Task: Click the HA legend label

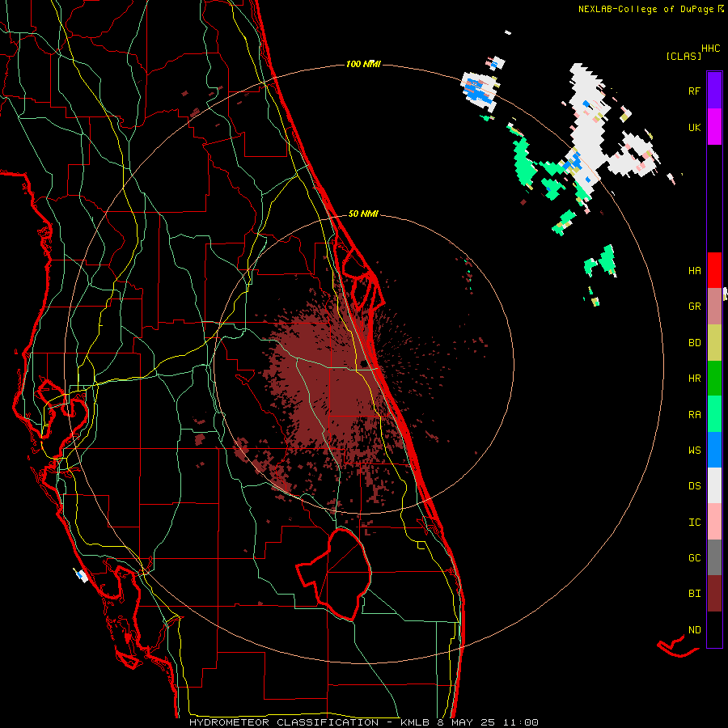Action: click(694, 271)
